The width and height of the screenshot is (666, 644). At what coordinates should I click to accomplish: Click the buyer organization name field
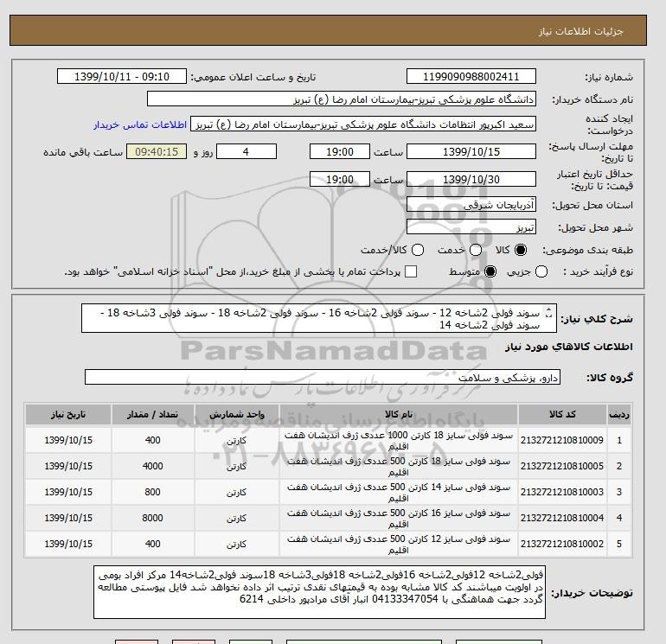pos(342,99)
